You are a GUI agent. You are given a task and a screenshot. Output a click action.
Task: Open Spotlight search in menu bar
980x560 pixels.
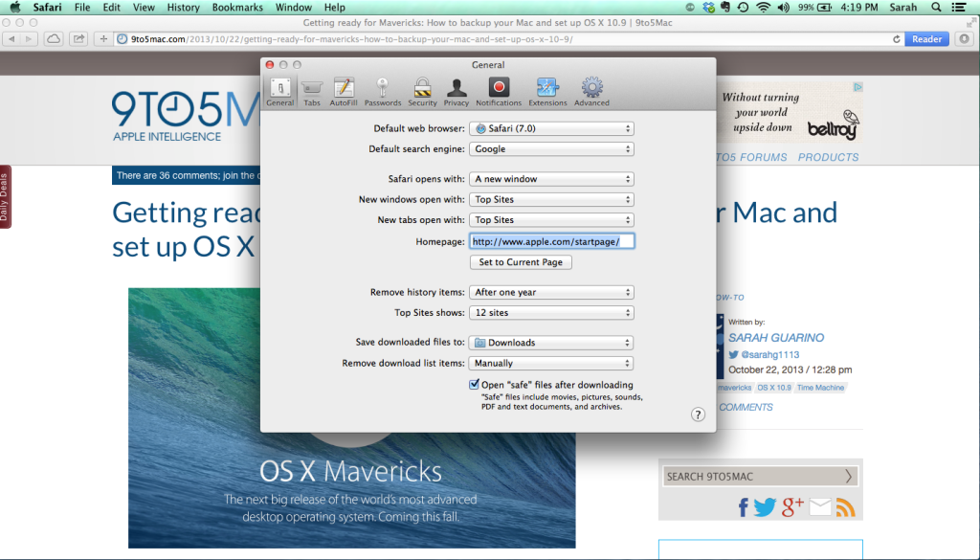tap(936, 8)
